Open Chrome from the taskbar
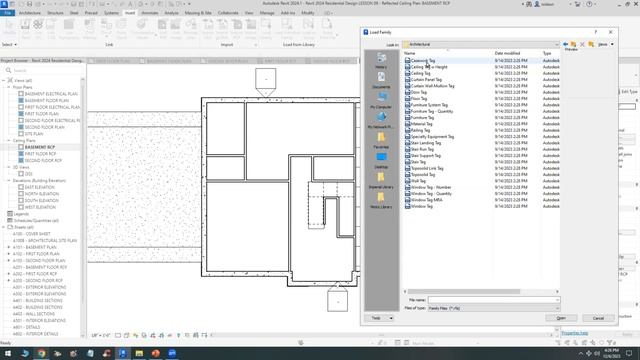The height and width of the screenshot is (360, 640). [41, 353]
